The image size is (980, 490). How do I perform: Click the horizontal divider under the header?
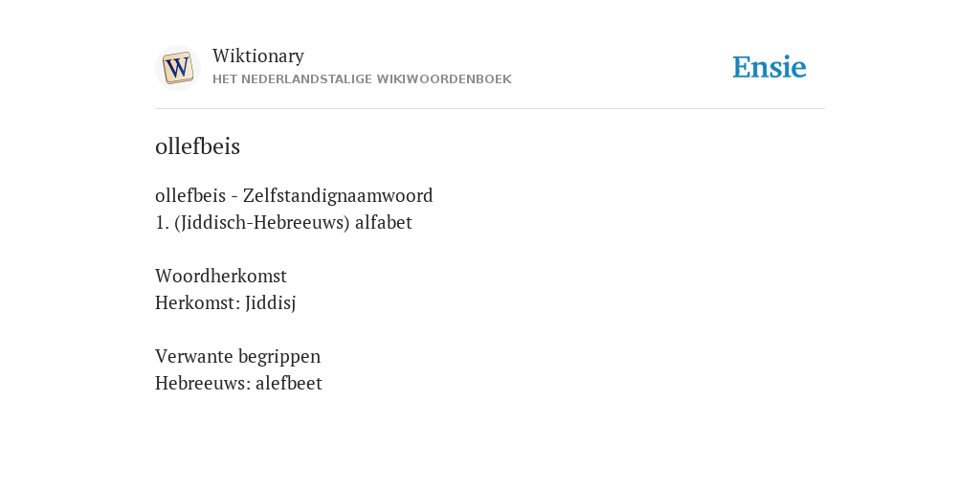(490, 109)
